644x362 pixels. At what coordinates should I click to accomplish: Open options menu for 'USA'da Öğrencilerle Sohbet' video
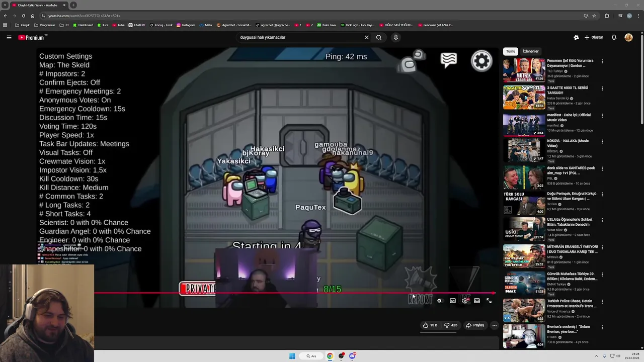point(602,220)
